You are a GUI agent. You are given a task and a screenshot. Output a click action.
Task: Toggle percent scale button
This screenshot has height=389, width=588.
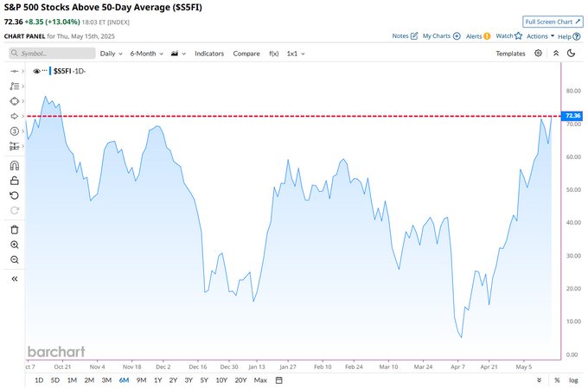557,380
